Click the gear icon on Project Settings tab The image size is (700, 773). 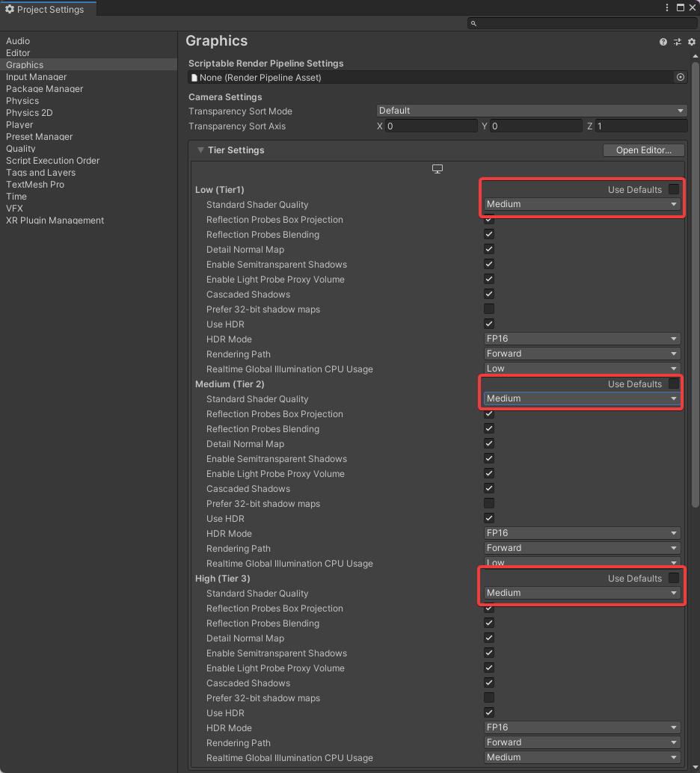[x=9, y=9]
